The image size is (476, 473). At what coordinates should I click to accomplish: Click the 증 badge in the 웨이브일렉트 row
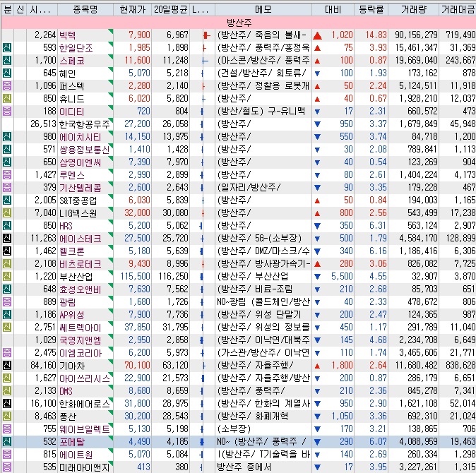click(7, 429)
